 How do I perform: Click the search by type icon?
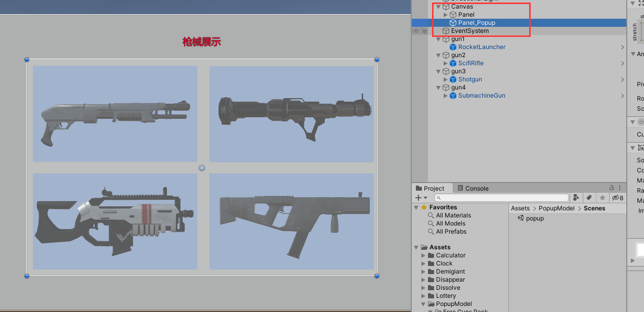pos(576,197)
